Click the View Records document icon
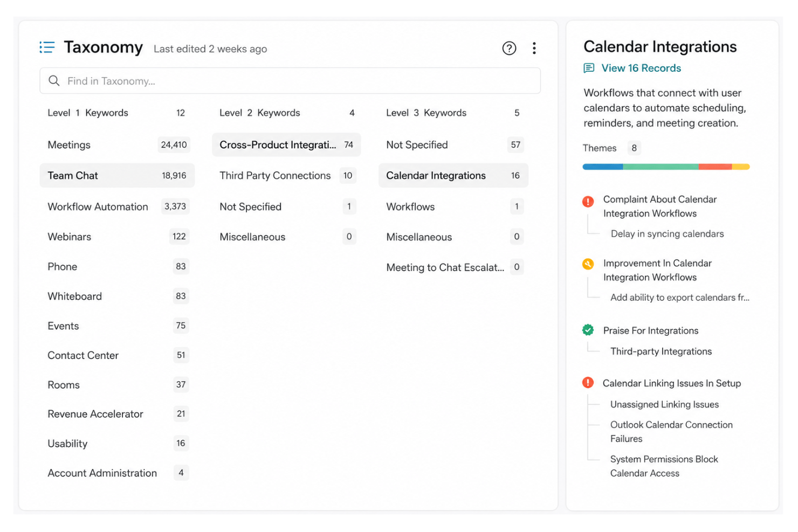798x532 pixels. click(589, 68)
